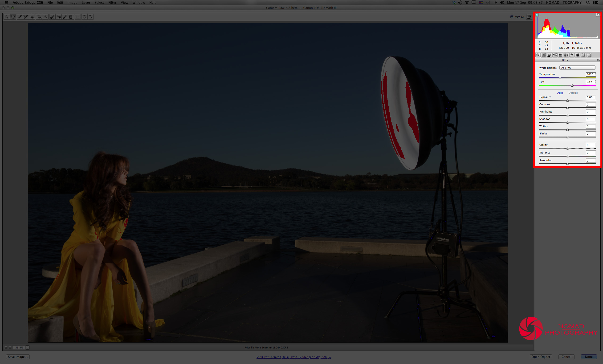Open the Camera Calibration tab
Image resolution: width=603 pixels, height=364 pixels.
[x=578, y=55]
